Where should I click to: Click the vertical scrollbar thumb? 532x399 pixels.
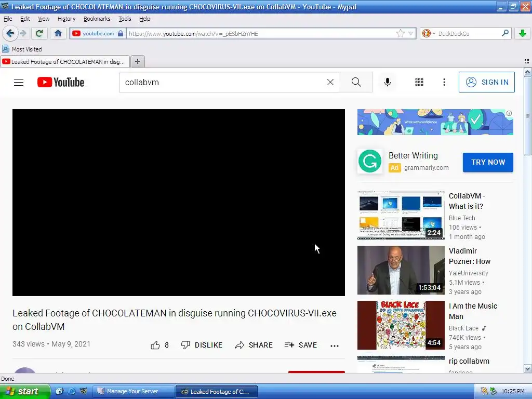[x=527, y=116]
